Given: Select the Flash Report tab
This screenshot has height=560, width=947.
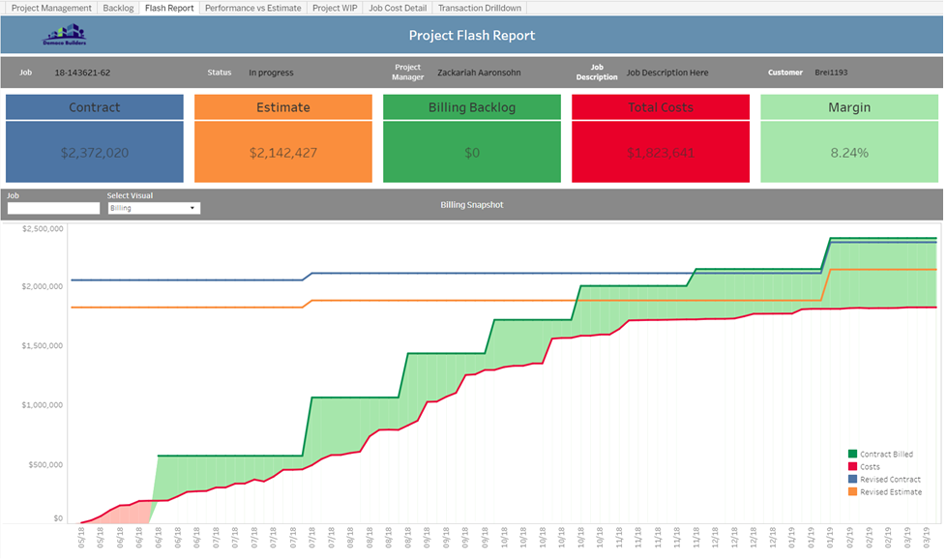Looking at the screenshot, I should click(x=168, y=7).
